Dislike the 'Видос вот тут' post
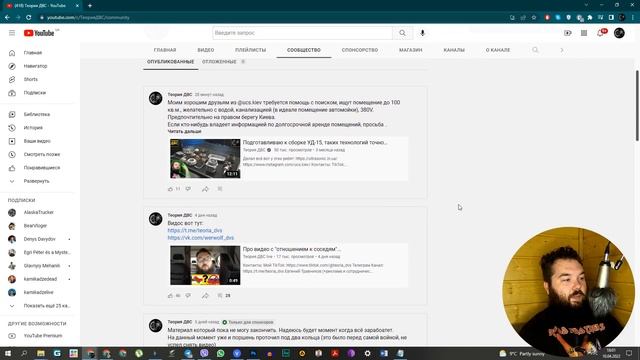This screenshot has height=360, width=640. click(188, 296)
